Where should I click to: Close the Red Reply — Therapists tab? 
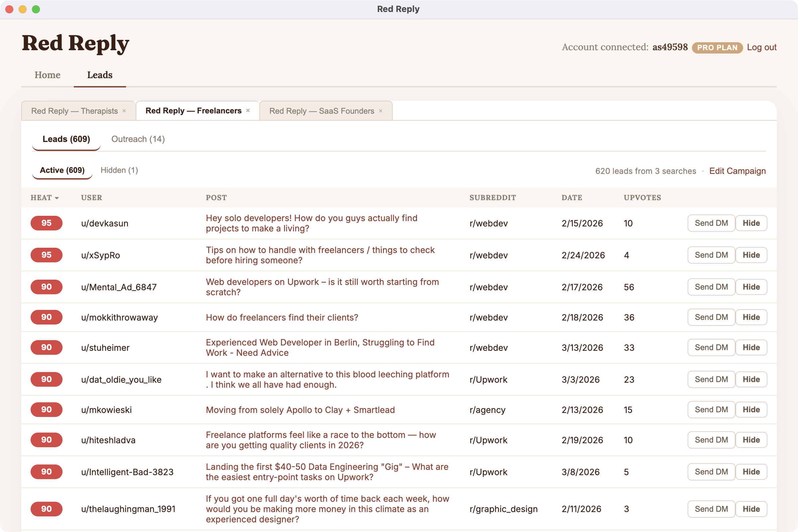tap(124, 111)
